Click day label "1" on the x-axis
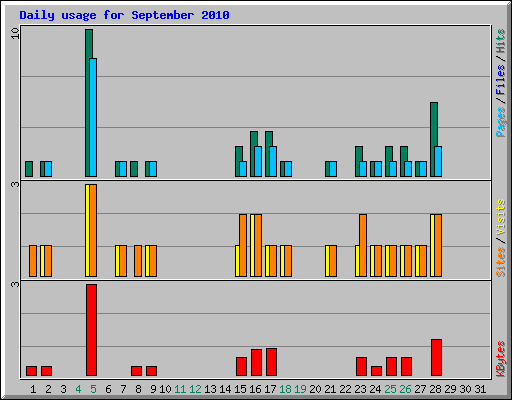Image resolution: width=512 pixels, height=400 pixels. point(33,389)
